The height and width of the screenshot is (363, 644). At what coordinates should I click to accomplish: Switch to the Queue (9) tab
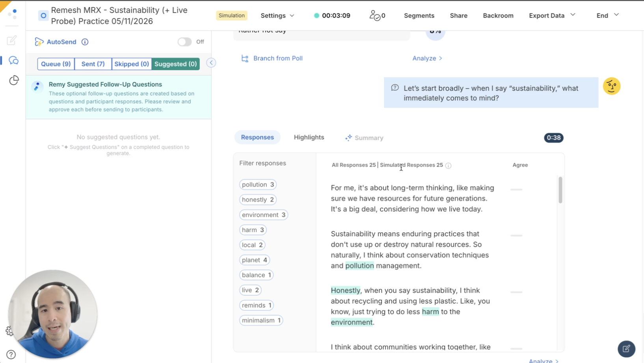click(56, 64)
